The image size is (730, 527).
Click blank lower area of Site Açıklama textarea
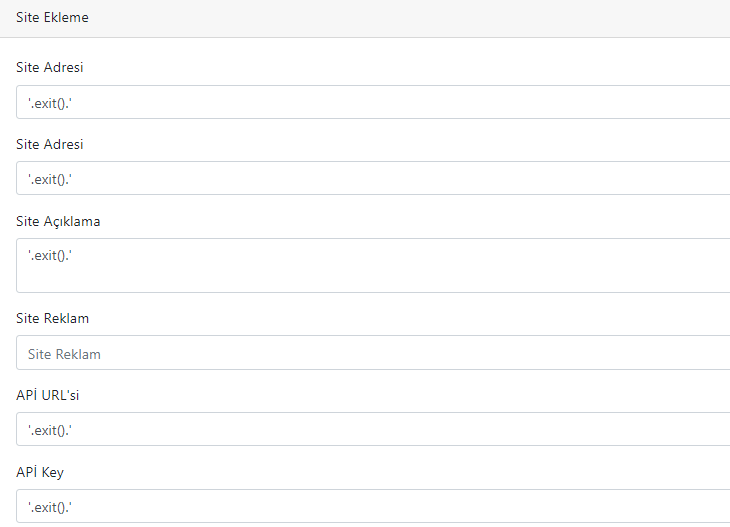[373, 279]
